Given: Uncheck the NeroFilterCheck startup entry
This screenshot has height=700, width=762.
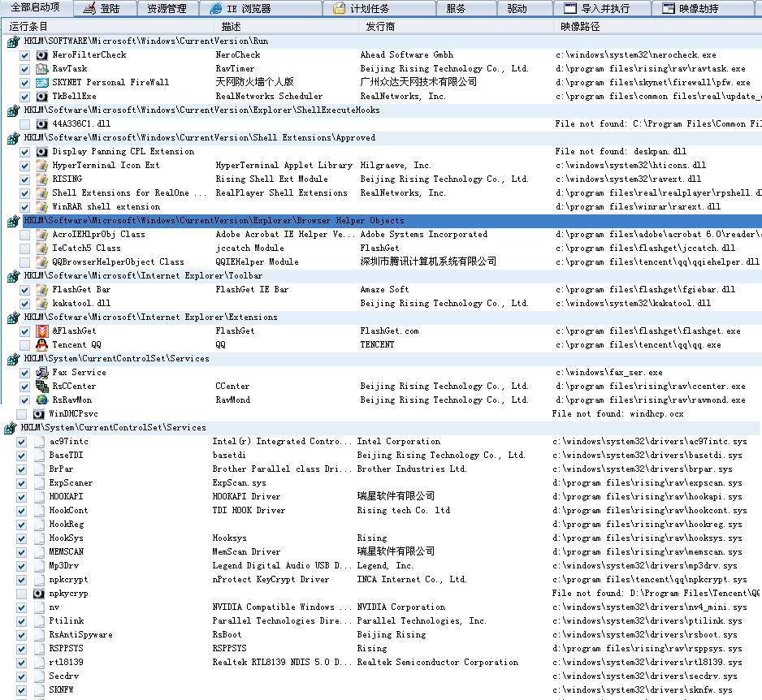Looking at the screenshot, I should pyautogui.click(x=25, y=55).
